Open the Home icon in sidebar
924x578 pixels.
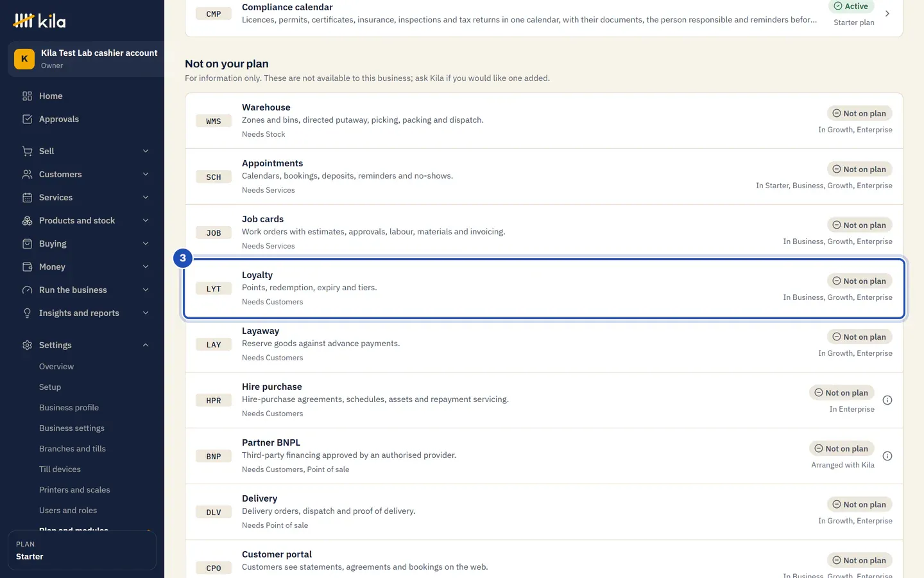pyautogui.click(x=27, y=96)
